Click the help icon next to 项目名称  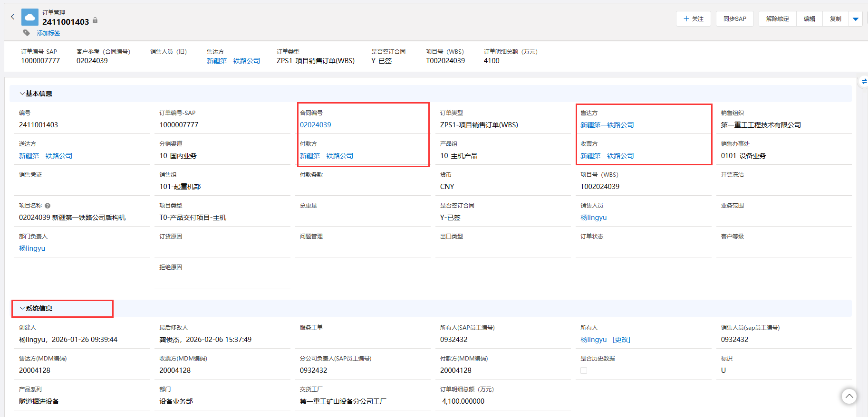(x=48, y=206)
